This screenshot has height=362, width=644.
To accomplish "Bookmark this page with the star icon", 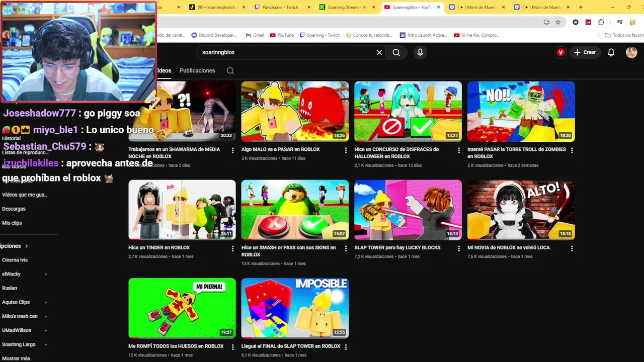I will click(558, 22).
